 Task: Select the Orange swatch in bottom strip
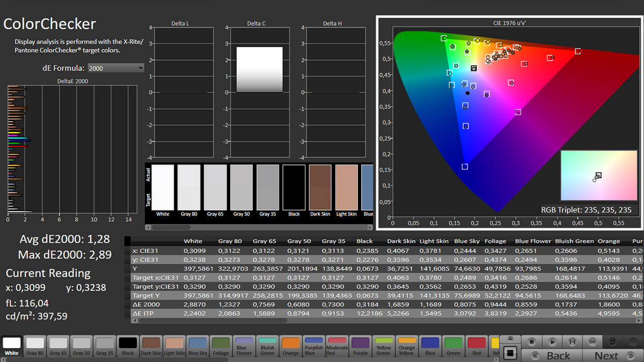[290, 346]
